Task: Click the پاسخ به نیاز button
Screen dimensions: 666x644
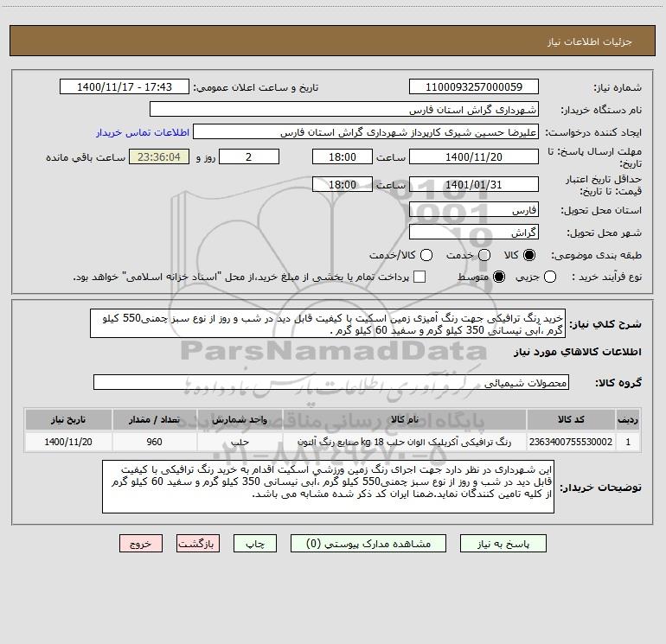Action: tap(503, 544)
